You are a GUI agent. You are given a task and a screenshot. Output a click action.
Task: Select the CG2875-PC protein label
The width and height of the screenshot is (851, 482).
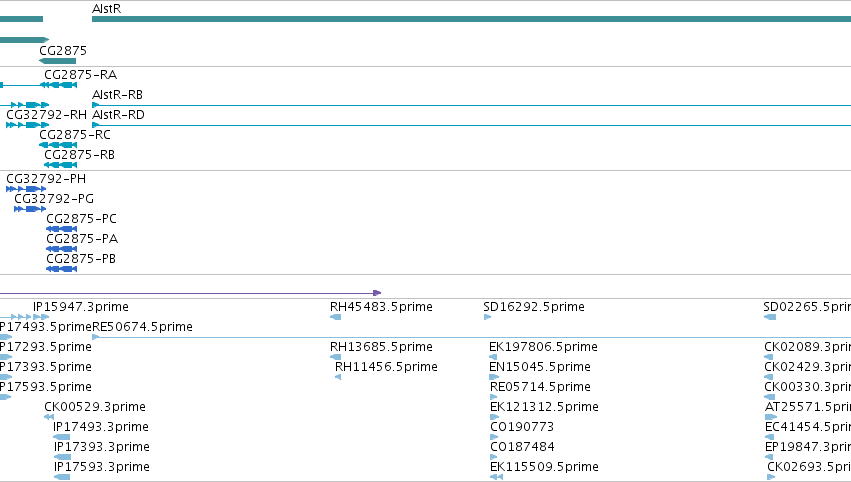81,219
